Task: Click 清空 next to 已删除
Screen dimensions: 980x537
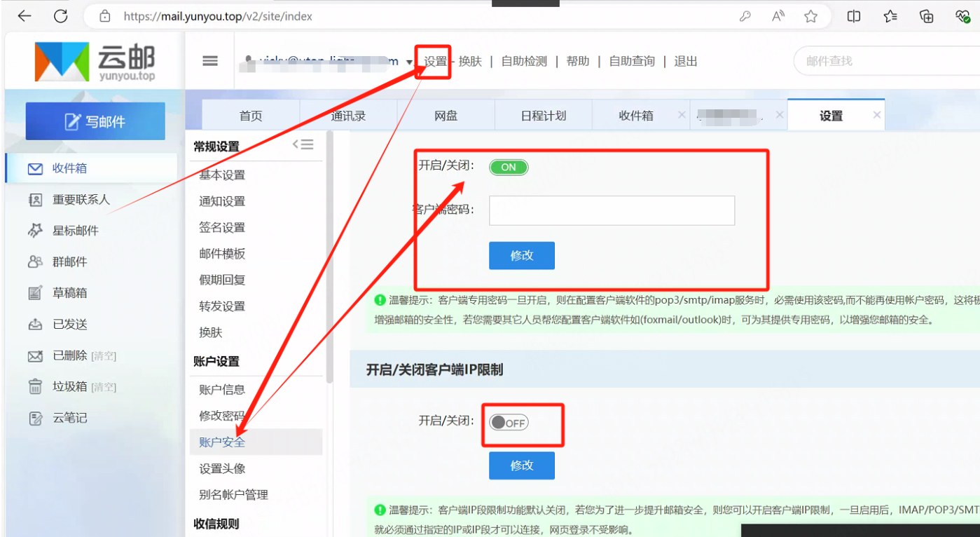Action: coord(104,356)
